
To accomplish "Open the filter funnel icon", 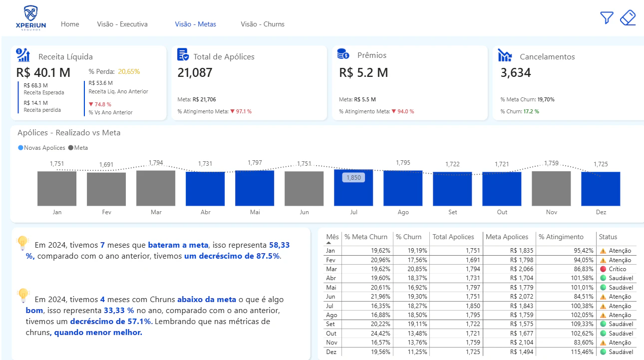I will pos(607,18).
